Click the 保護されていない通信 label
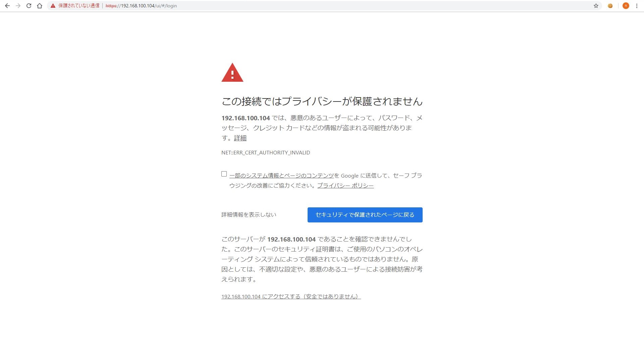The height and width of the screenshot is (337, 644). tap(79, 6)
